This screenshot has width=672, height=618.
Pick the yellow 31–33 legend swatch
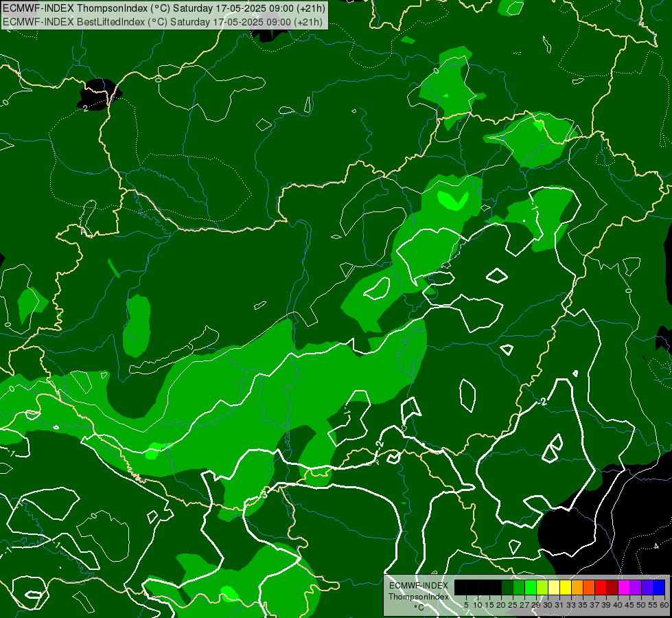click(x=566, y=587)
